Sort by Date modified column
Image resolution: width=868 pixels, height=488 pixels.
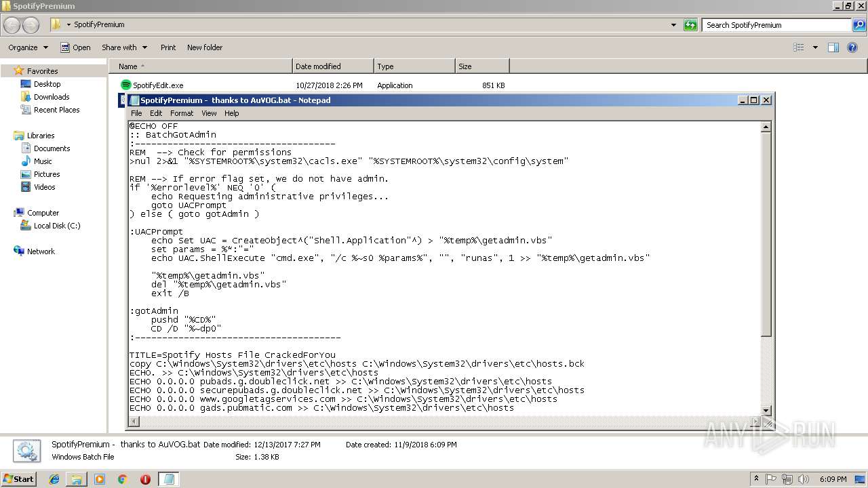[333, 66]
